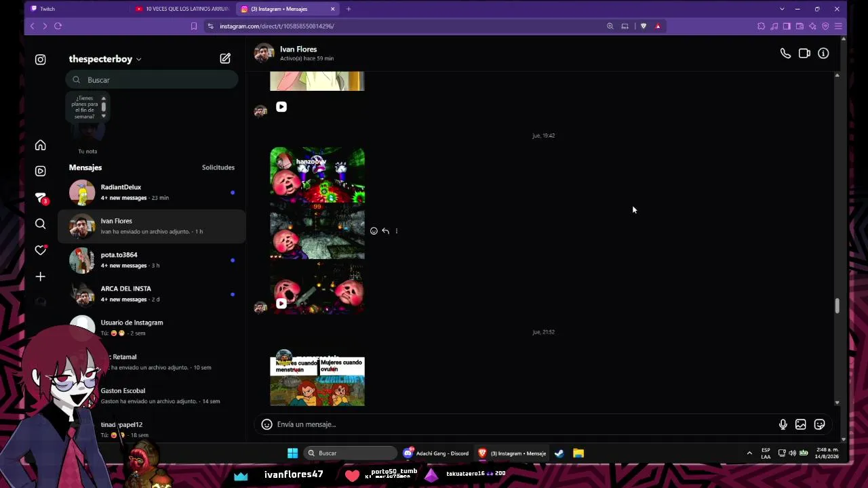868x488 pixels.
Task: Open browser extensions puzzle icon
Action: tap(761, 26)
